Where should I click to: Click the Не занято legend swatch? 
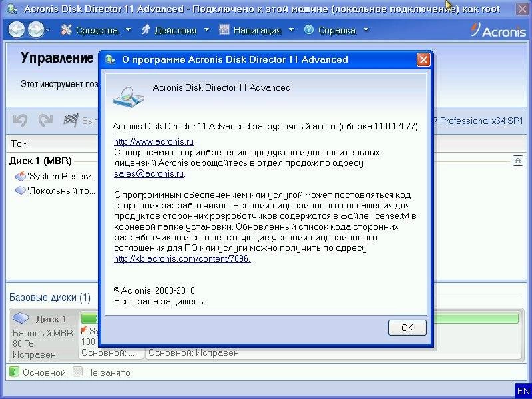78,372
